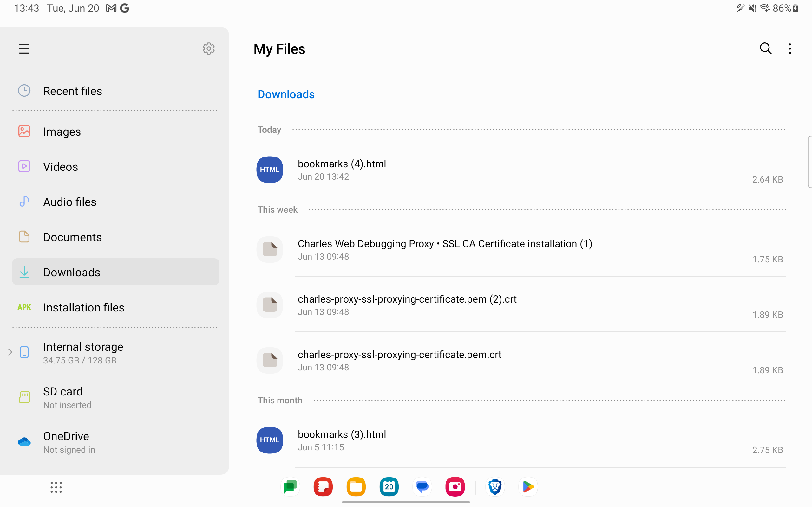Open Recent files from the sidebar
This screenshot has height=507, width=812.
(x=72, y=91)
